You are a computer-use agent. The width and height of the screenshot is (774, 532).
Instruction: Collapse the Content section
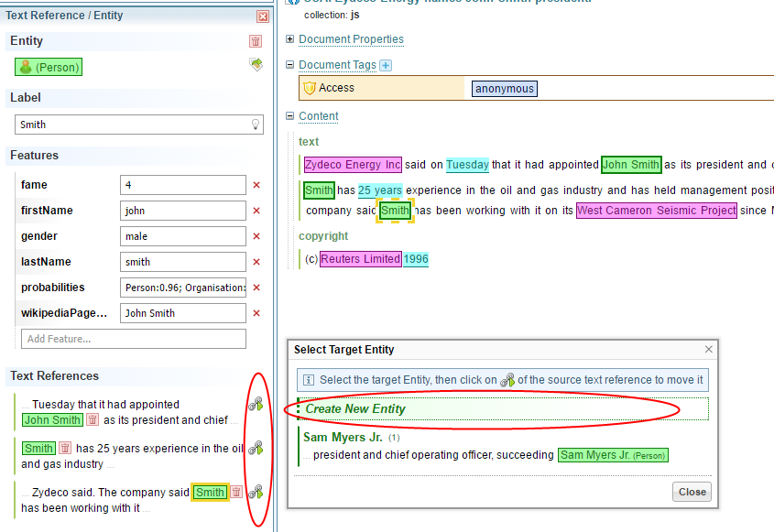coord(290,116)
